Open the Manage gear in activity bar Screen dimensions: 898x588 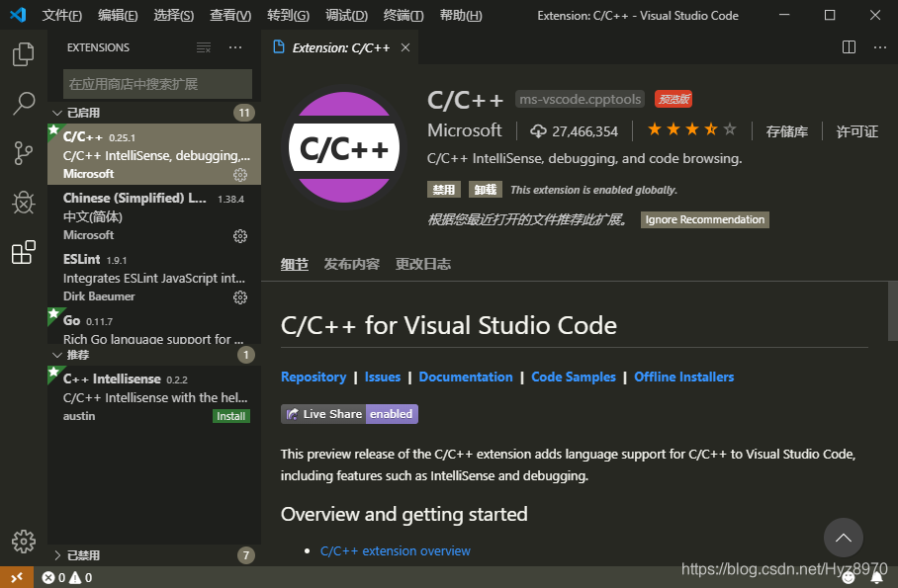pos(23,541)
